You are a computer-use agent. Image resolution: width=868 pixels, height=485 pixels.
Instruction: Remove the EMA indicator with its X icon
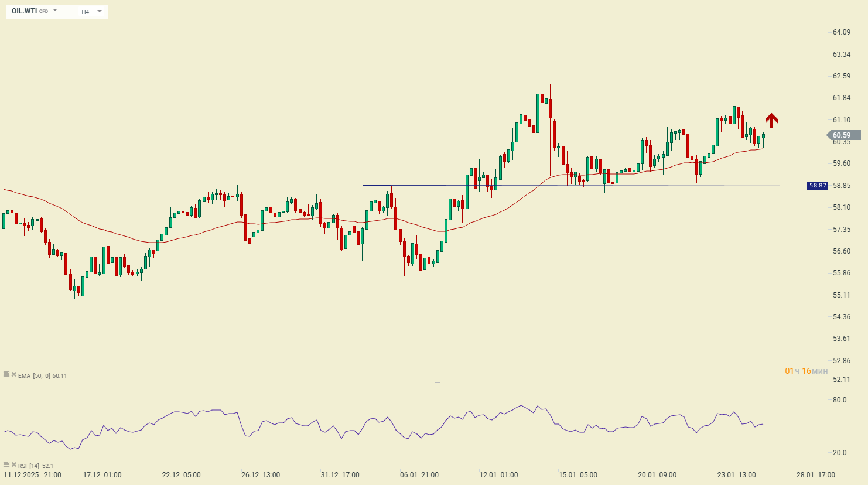coord(13,375)
